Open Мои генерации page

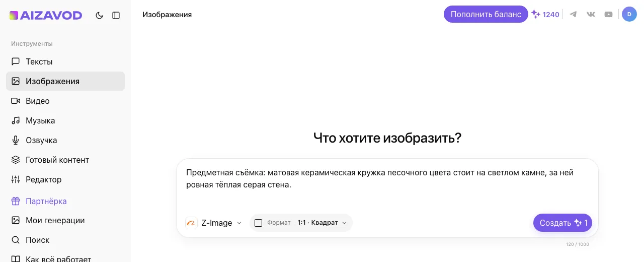click(x=65, y=220)
